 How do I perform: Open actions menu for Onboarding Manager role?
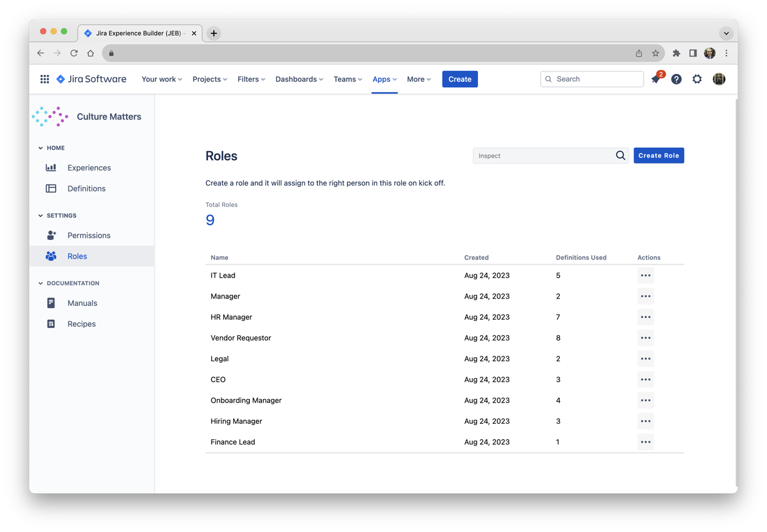(645, 400)
